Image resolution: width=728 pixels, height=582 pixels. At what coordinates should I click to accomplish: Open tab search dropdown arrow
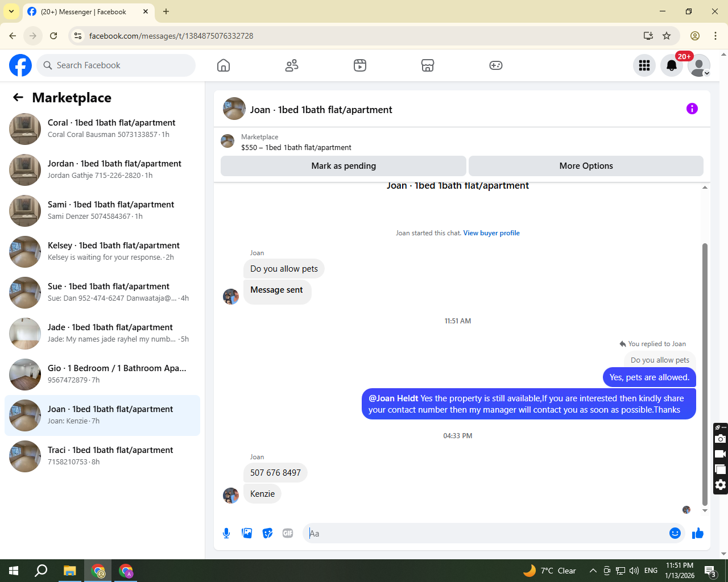pyautogui.click(x=11, y=11)
